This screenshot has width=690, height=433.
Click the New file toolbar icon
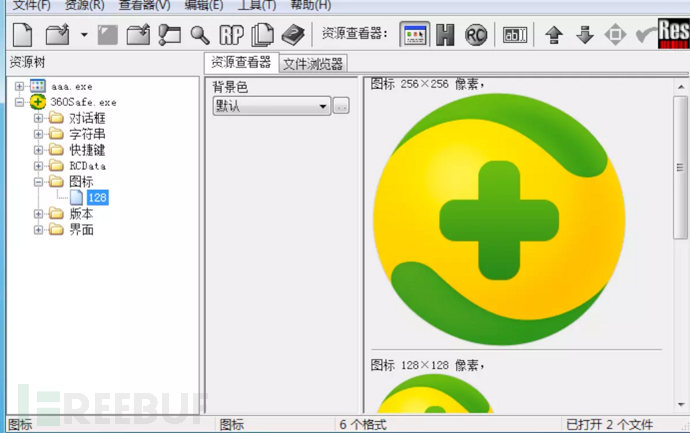click(22, 34)
